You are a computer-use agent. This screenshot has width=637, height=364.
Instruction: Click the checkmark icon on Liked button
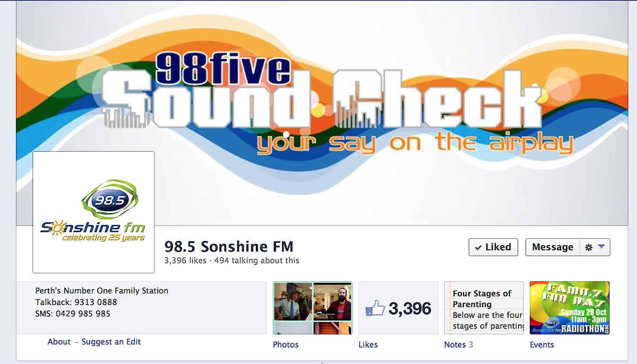click(478, 248)
